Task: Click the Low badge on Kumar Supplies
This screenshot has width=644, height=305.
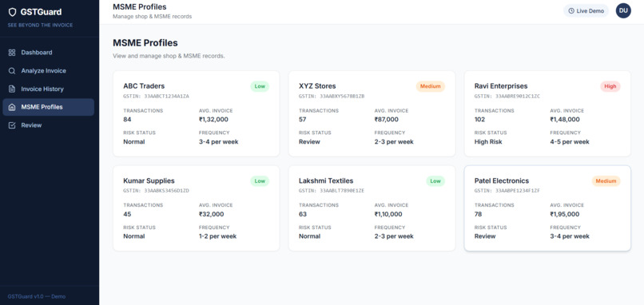Action: pos(260,181)
